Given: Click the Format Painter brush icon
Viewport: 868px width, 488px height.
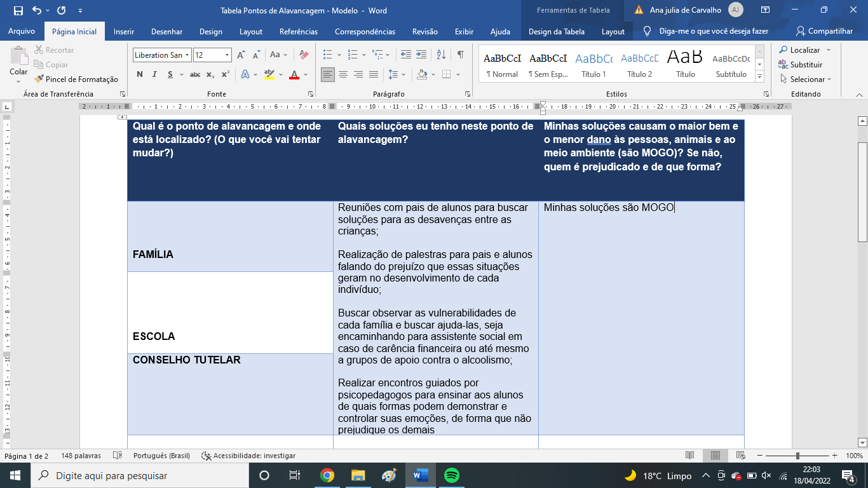Looking at the screenshot, I should pos(39,79).
